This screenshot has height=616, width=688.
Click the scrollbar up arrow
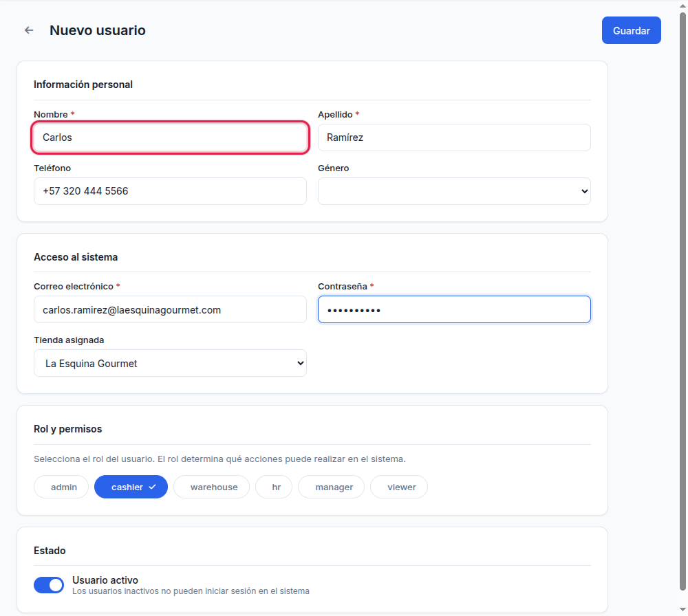682,5
